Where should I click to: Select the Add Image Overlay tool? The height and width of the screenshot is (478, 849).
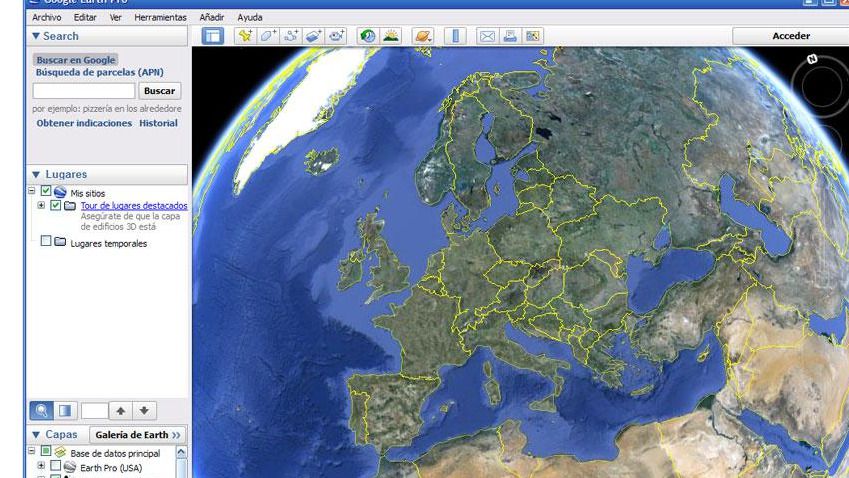tap(314, 36)
